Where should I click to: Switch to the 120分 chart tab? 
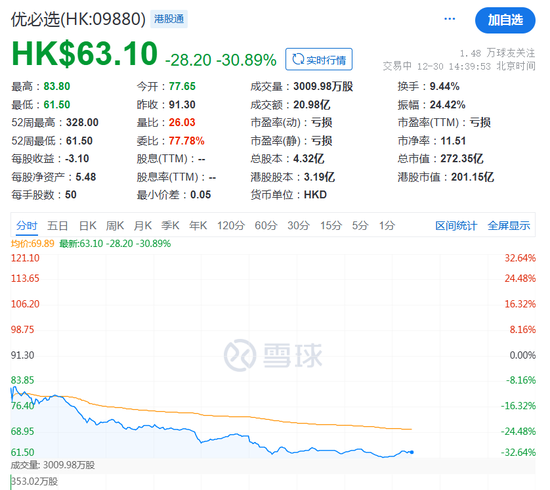[231, 226]
